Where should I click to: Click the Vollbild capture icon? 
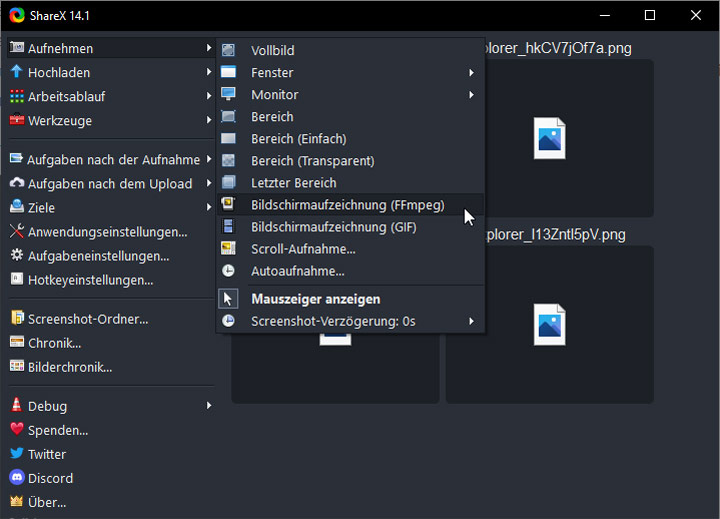[x=229, y=50]
